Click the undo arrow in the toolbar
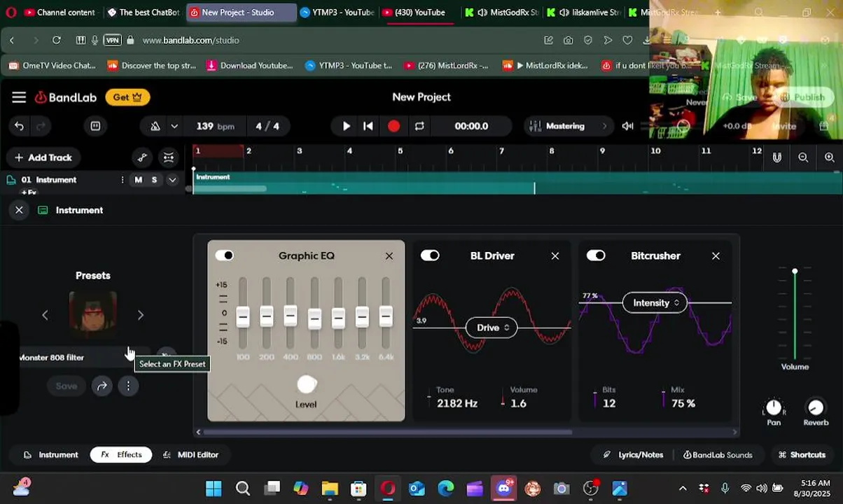This screenshot has width=843, height=504. pyautogui.click(x=19, y=126)
